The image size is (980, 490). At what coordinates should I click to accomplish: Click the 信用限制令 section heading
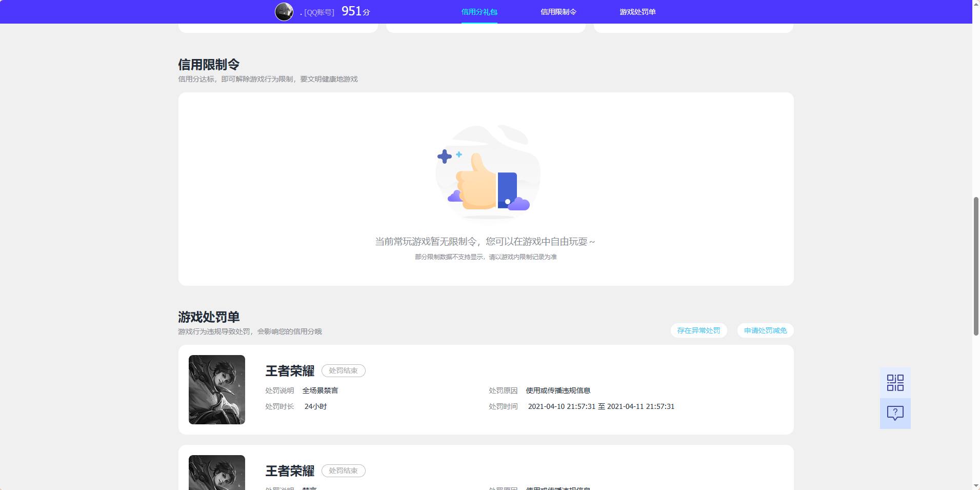[x=209, y=65]
